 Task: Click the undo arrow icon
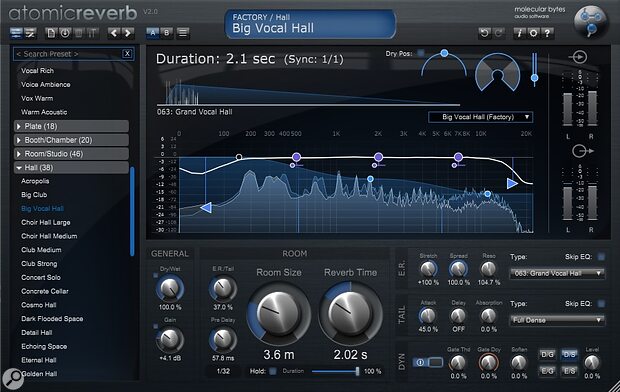pyautogui.click(x=484, y=33)
